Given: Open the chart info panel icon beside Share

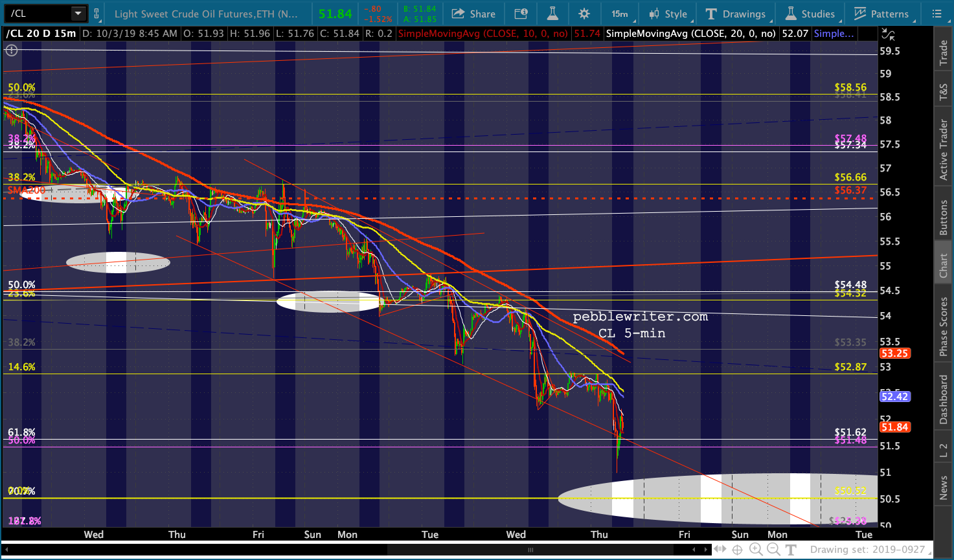Looking at the screenshot, I should (x=521, y=14).
